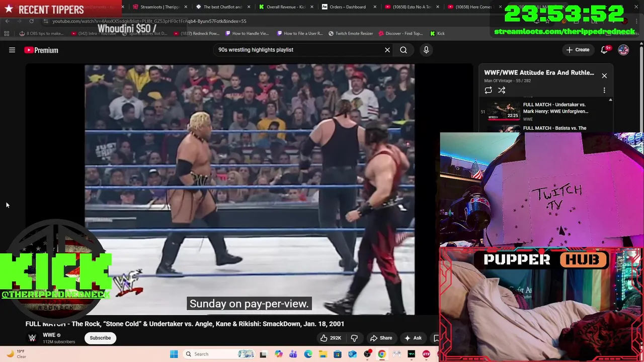Open the Ask button
Image resolution: width=644 pixels, height=362 pixels.
[x=413, y=338]
